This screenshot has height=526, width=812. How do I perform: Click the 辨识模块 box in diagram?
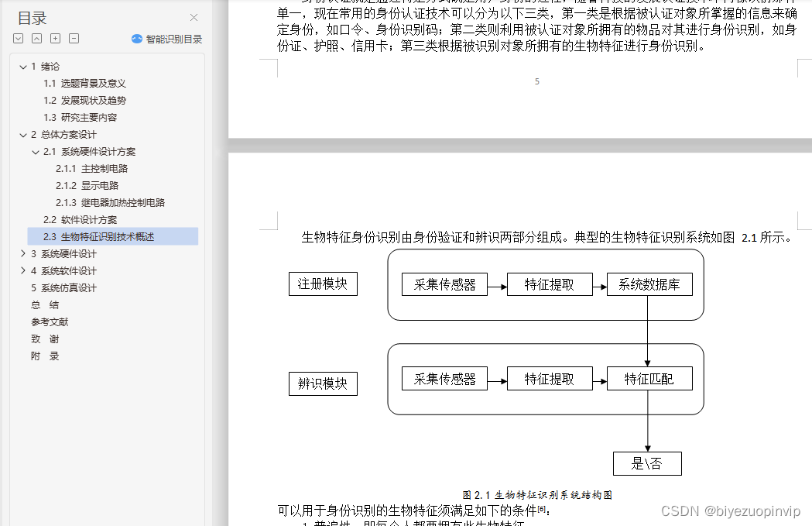[x=323, y=384]
